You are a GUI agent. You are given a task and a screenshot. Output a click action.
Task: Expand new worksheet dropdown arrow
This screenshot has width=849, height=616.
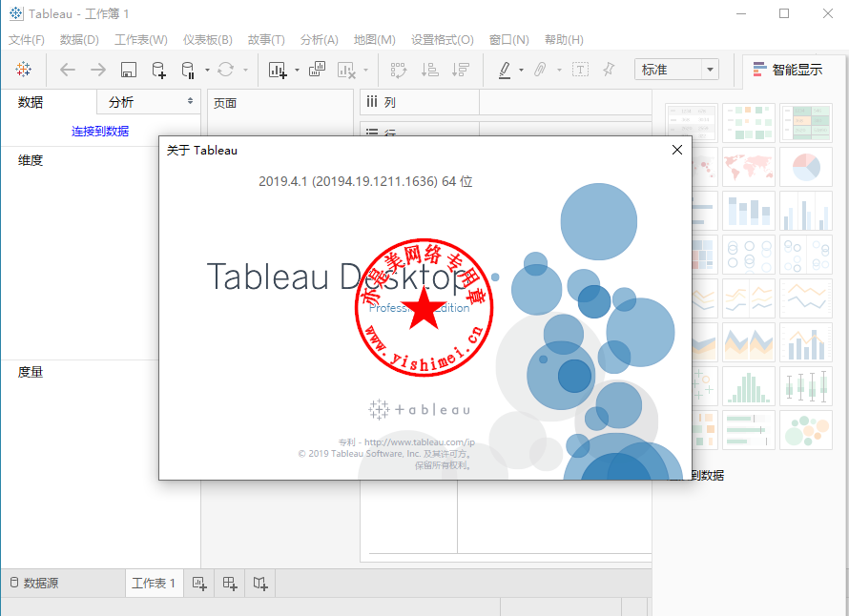(x=297, y=70)
